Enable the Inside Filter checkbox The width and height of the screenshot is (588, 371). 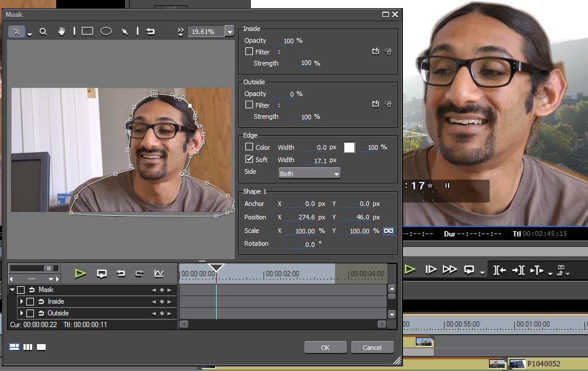point(249,51)
